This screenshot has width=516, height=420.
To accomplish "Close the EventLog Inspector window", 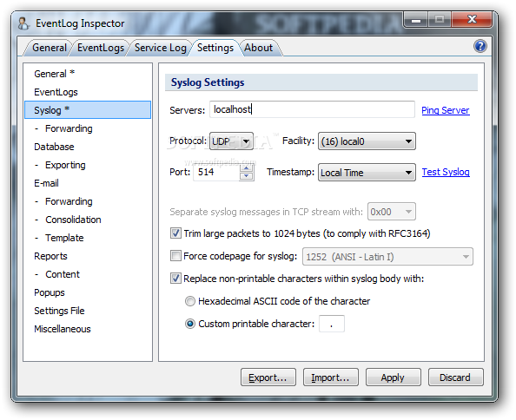I will coord(472,20).
